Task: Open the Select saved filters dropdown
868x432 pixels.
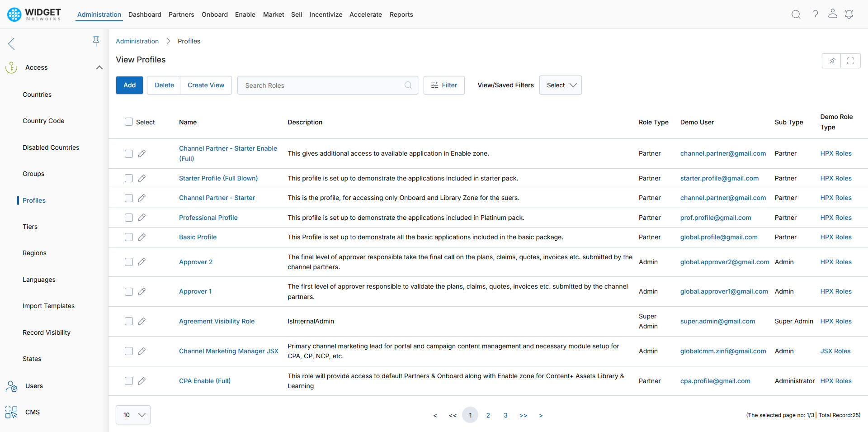Action: tap(560, 85)
